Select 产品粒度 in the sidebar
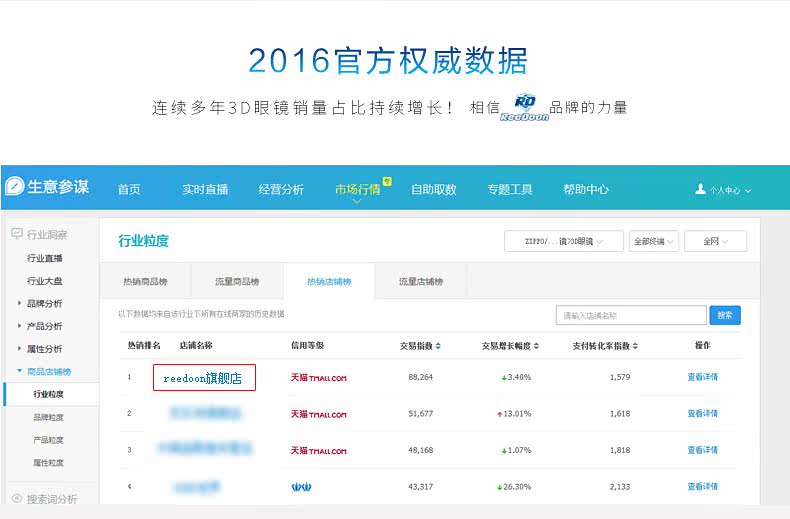The width and height of the screenshot is (790, 519). tap(48, 440)
